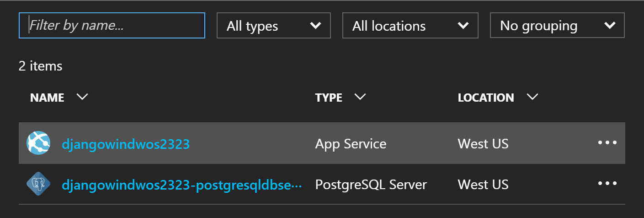Expand the No grouping dropdown
644x218 pixels.
[x=557, y=26]
